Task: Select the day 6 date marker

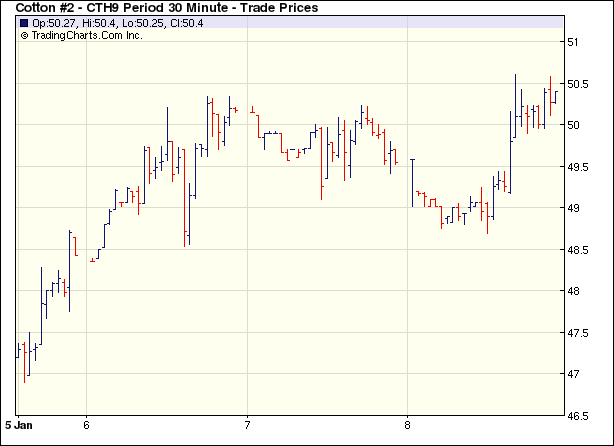Action: tap(87, 423)
